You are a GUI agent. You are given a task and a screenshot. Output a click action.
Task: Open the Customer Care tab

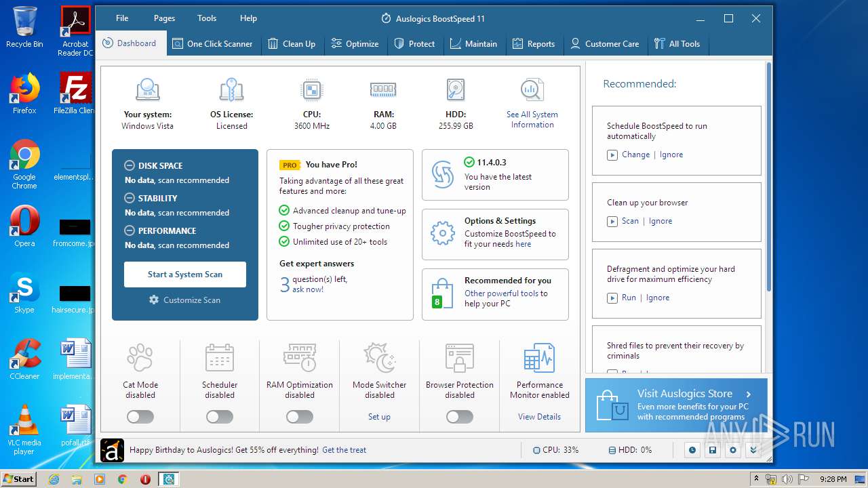coord(605,43)
